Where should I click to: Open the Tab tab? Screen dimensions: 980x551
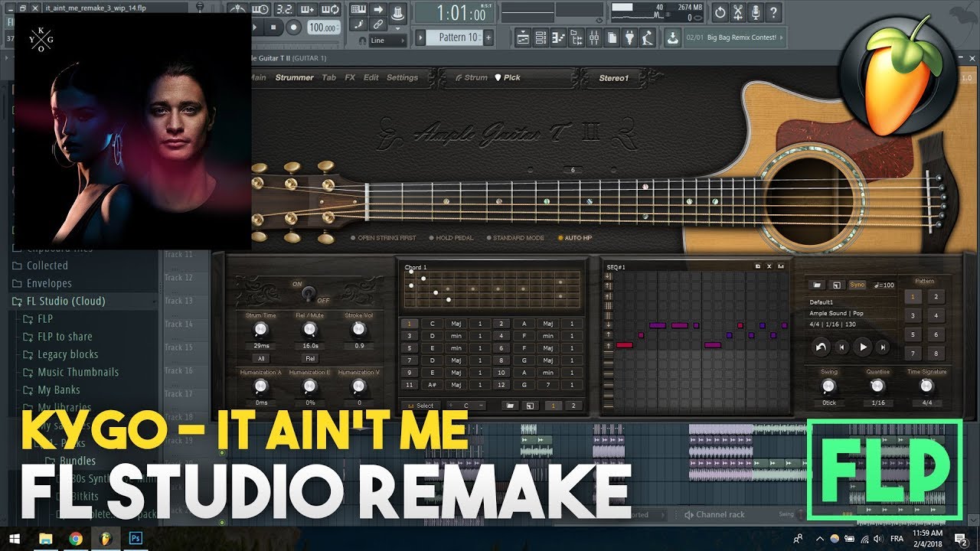point(328,77)
